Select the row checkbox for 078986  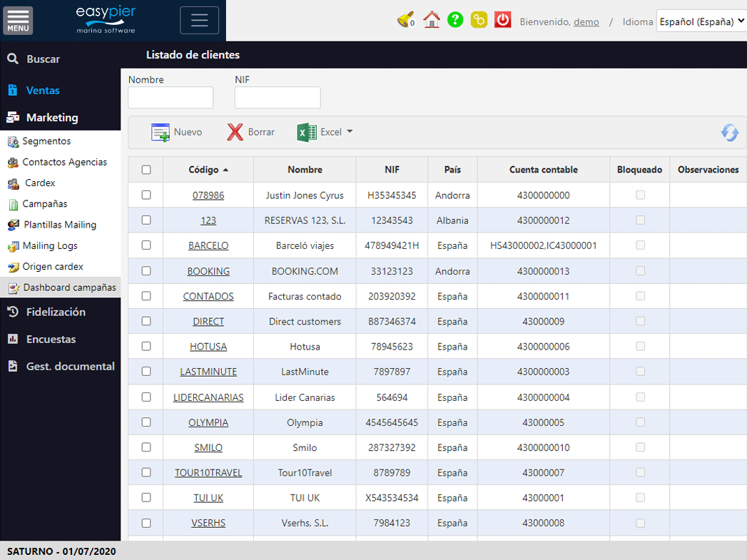pos(146,195)
